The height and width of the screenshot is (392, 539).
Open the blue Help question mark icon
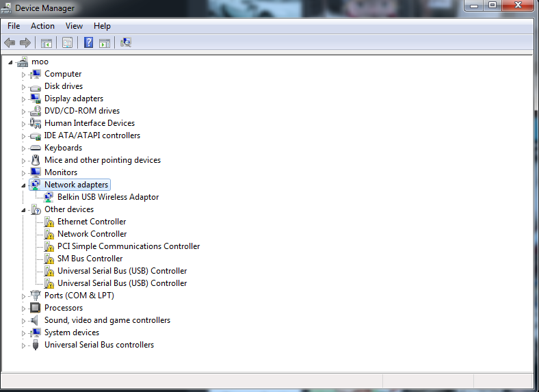[x=89, y=42]
